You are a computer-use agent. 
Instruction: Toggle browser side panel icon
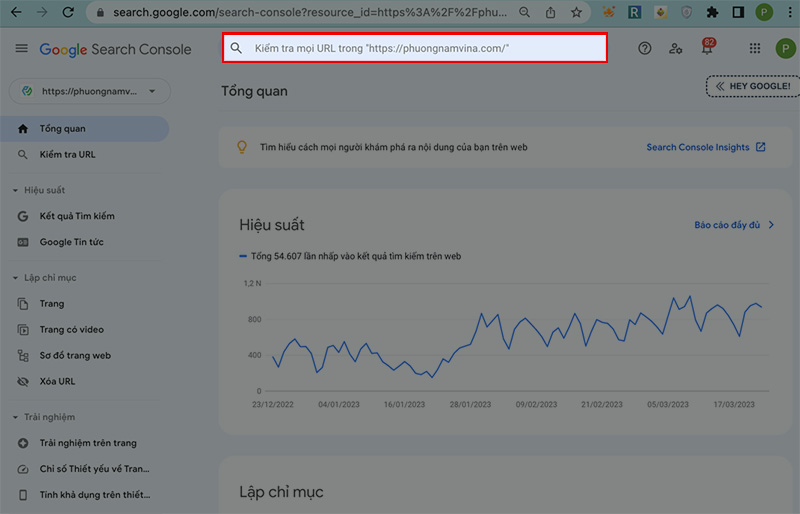pos(738,12)
